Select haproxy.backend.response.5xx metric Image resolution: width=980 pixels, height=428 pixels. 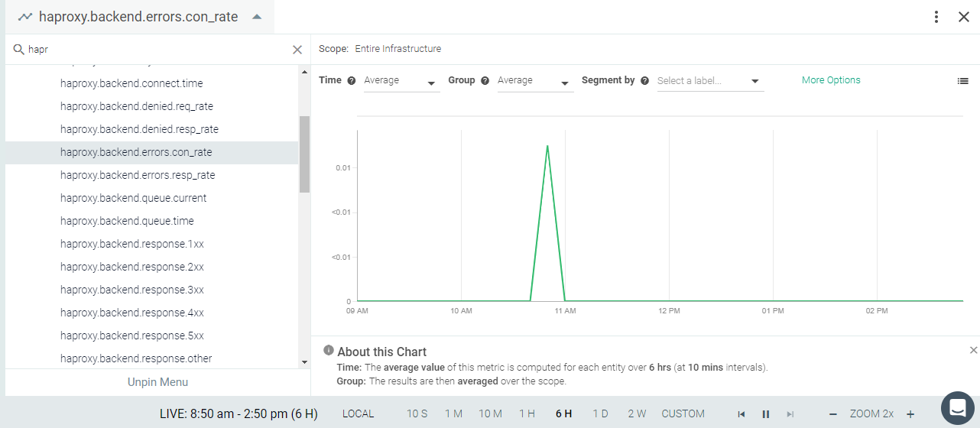(151, 336)
